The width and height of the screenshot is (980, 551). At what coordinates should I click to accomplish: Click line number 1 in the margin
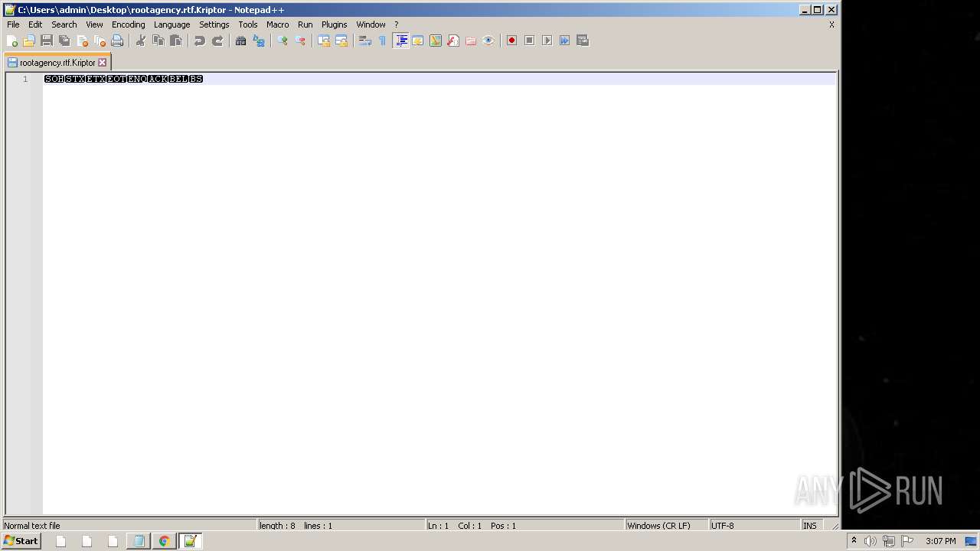[x=25, y=79]
